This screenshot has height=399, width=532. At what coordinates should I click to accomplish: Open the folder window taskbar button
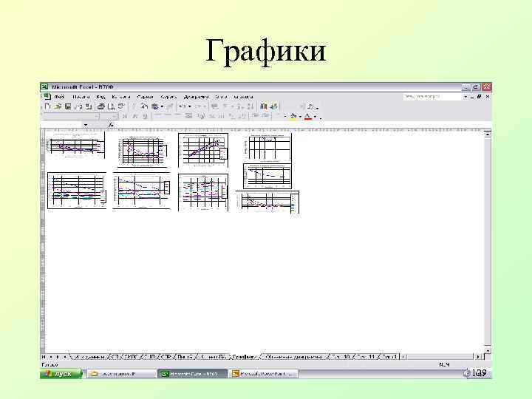pyautogui.click(x=120, y=374)
